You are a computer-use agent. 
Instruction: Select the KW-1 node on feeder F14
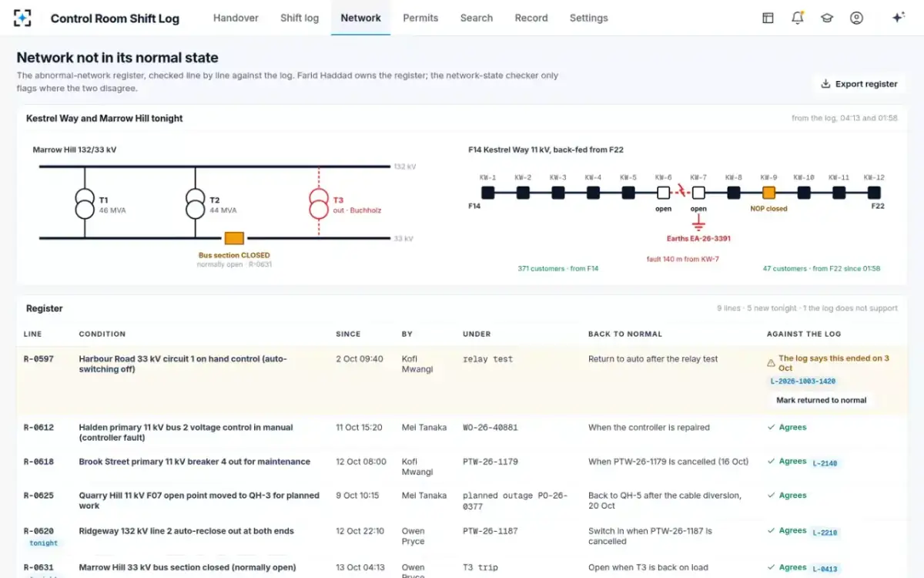(487, 193)
